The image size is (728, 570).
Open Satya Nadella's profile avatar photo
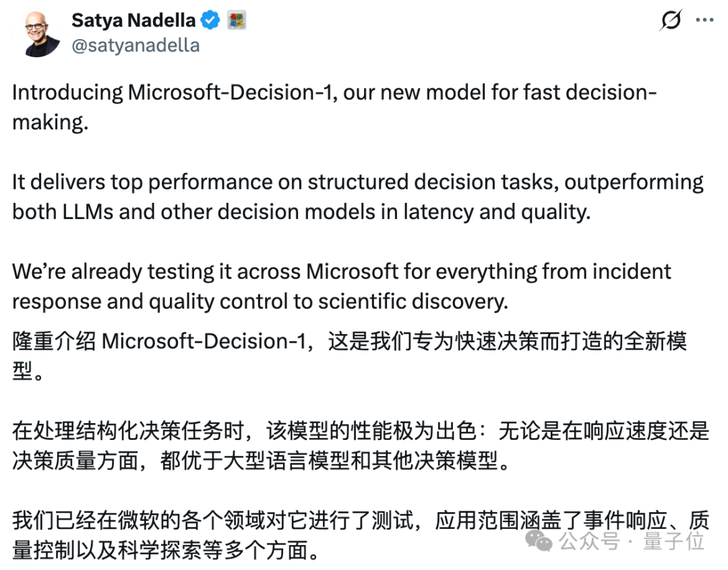[x=38, y=34]
